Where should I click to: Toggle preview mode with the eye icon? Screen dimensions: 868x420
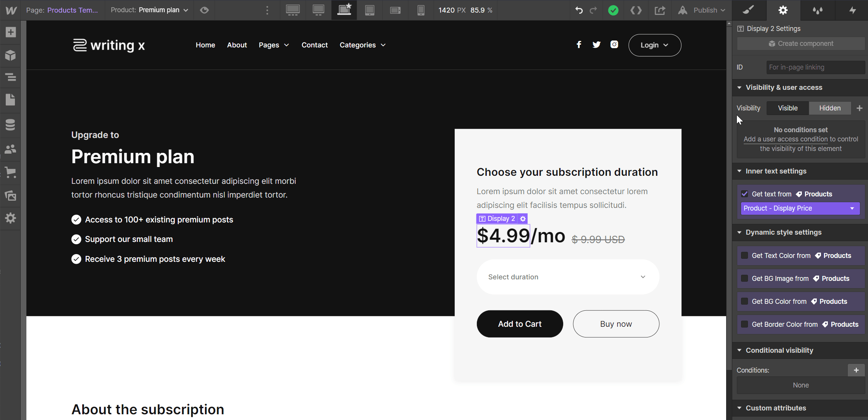(204, 10)
